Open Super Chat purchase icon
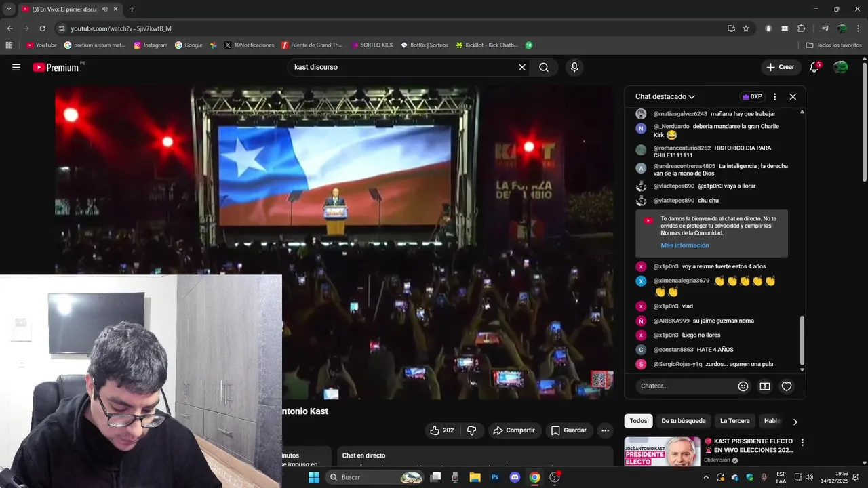 [x=765, y=386]
